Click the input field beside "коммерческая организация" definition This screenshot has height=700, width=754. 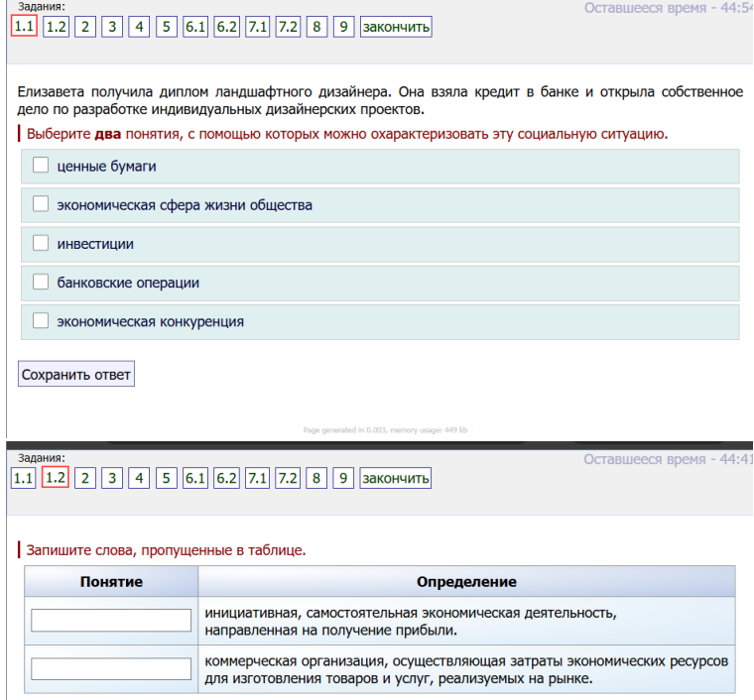point(111,669)
